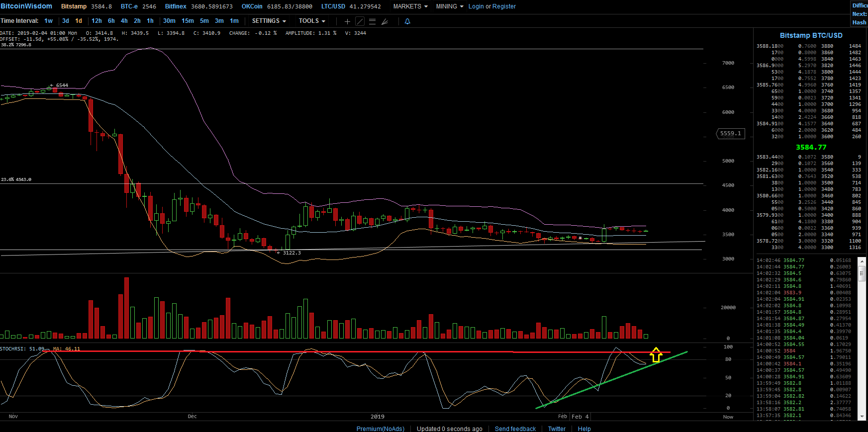868x432 pixels.
Task: Click the Bitstamp BTC/USD order book title
Action: coord(811,35)
